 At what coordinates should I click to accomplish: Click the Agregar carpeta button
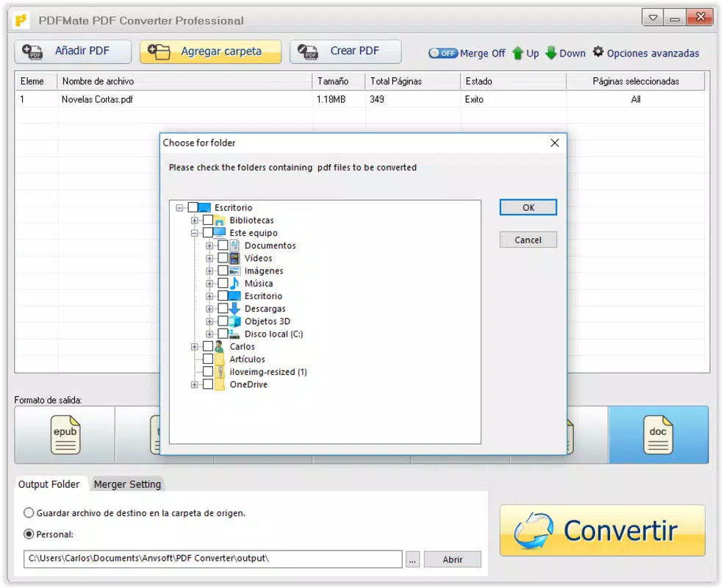pyautogui.click(x=211, y=51)
